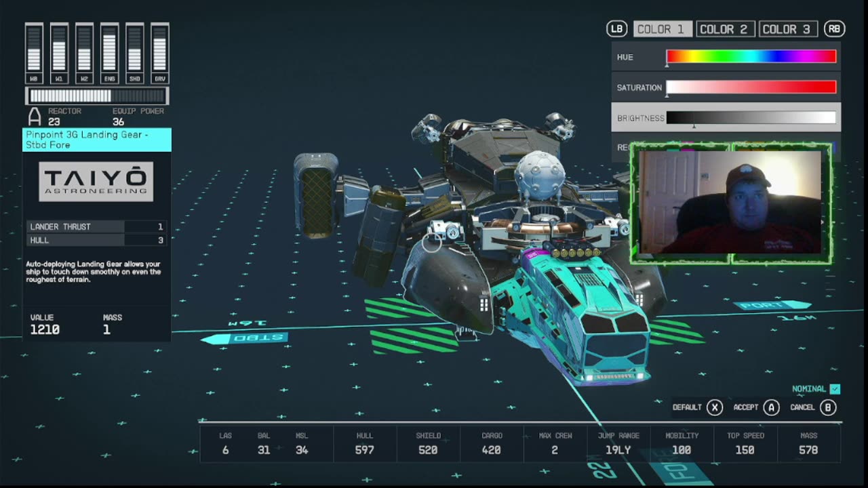Click the B button icon for Cancel
Screen dimensions: 868x488
[x=828, y=407]
